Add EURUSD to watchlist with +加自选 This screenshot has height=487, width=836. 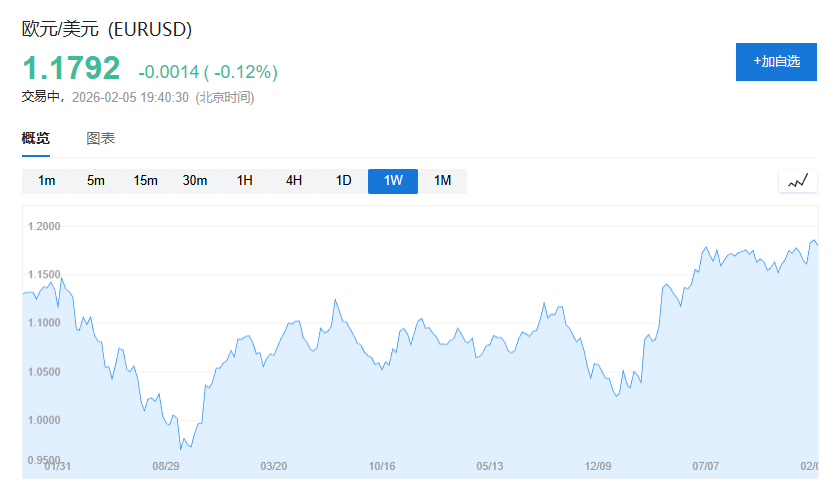tap(776, 62)
